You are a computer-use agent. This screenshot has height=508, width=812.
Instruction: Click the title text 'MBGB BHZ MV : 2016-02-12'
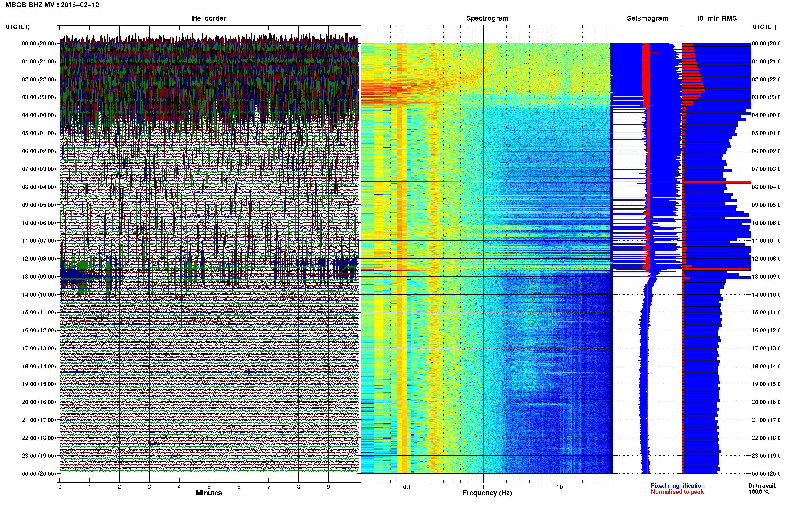52,5
